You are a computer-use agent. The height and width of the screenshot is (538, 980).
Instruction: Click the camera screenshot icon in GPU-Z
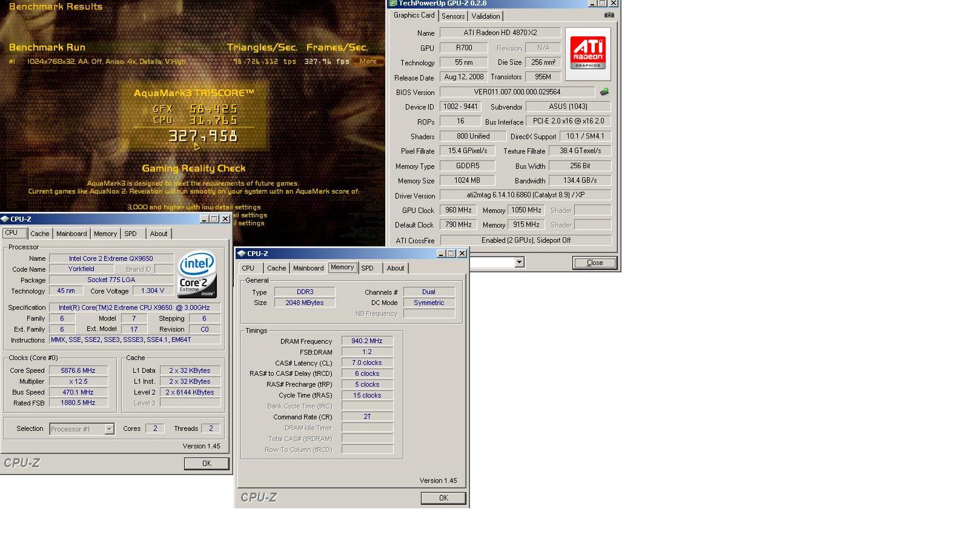point(609,15)
